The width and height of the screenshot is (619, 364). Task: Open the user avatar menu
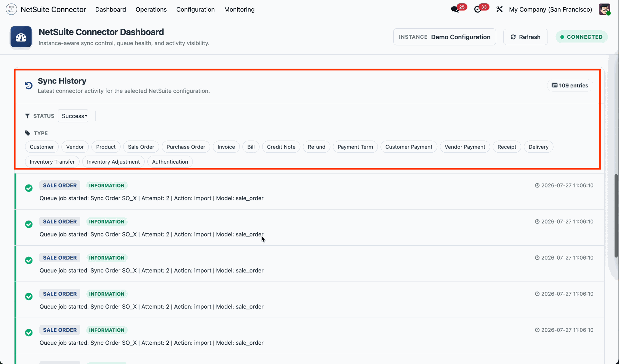pos(604,9)
